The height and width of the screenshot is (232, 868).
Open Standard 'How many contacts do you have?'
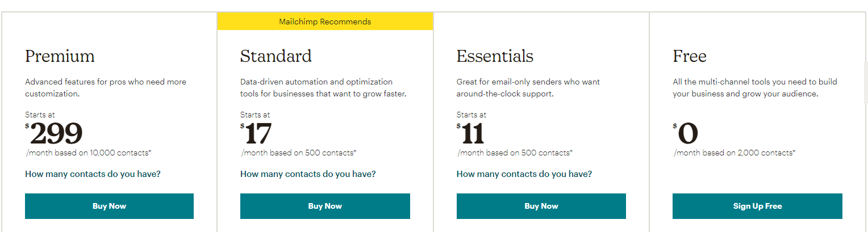(x=308, y=174)
